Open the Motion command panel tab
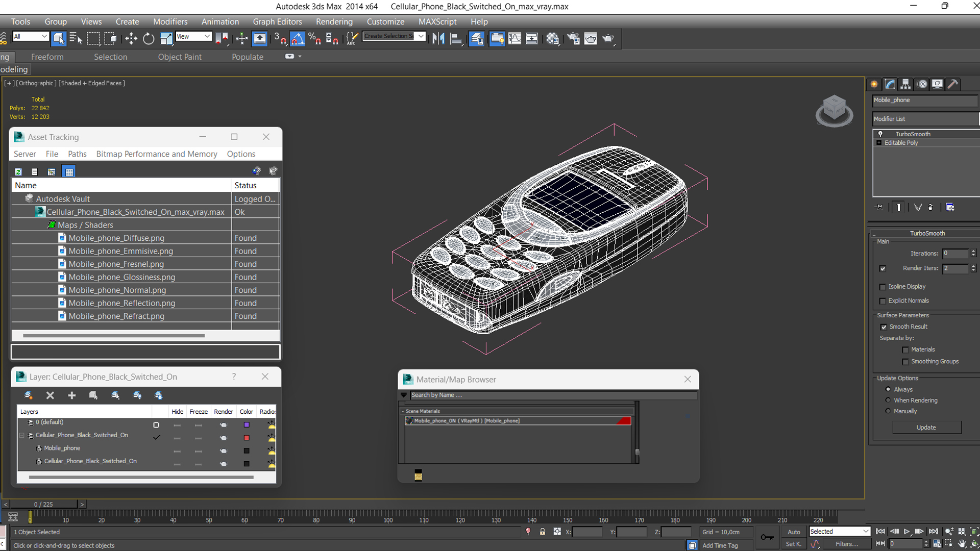The height and width of the screenshot is (551, 980). click(x=922, y=84)
